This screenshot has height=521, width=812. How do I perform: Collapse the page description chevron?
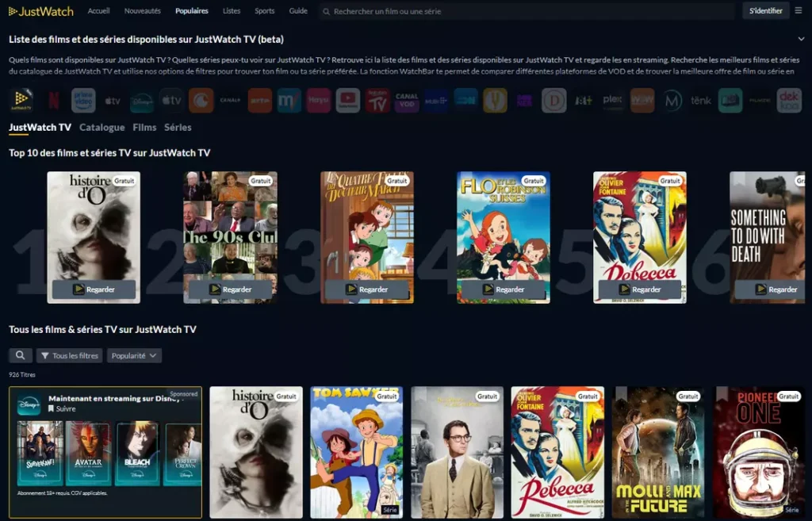801,39
